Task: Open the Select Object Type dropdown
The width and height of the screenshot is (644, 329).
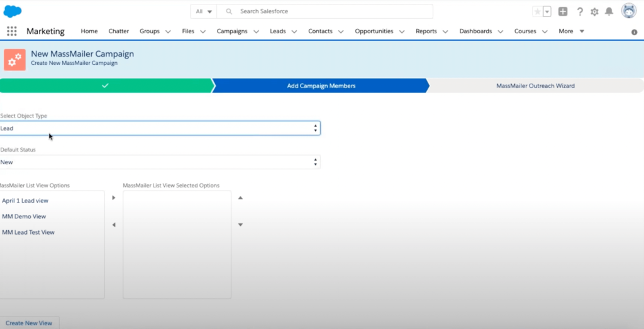Action: pos(160,128)
